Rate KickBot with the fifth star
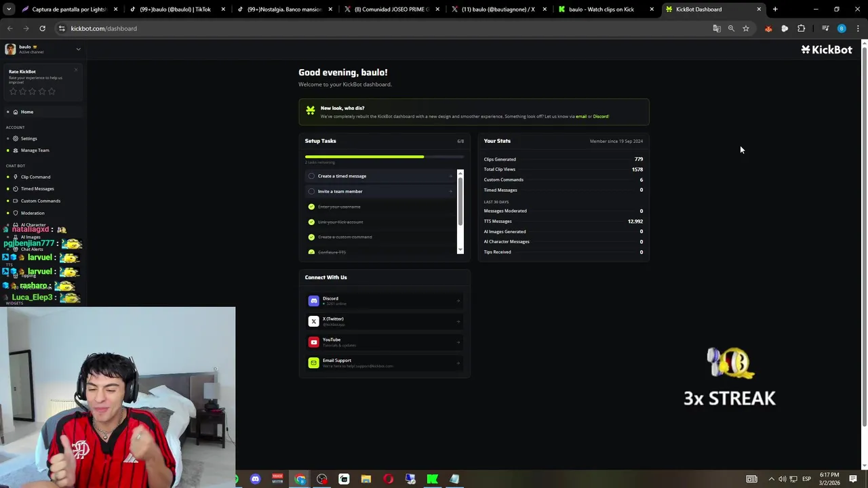 pos(52,91)
